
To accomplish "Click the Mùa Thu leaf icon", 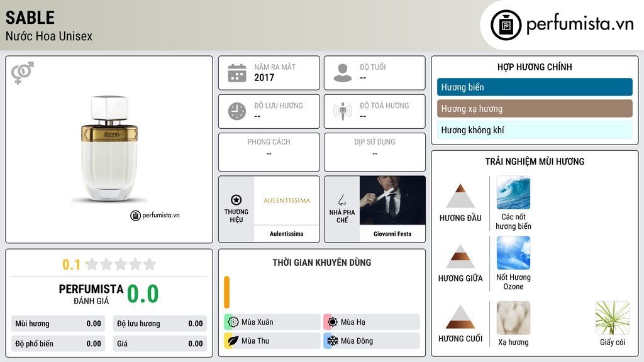I will click(233, 341).
